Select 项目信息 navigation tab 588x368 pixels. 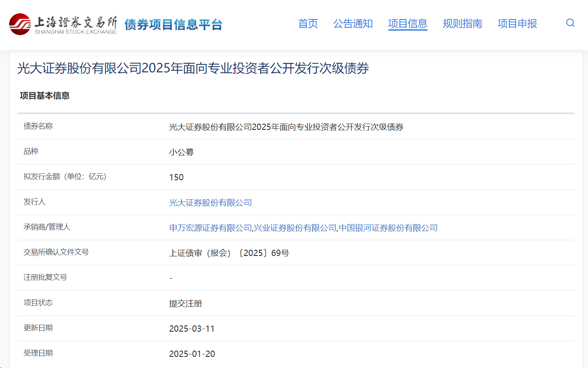(408, 24)
